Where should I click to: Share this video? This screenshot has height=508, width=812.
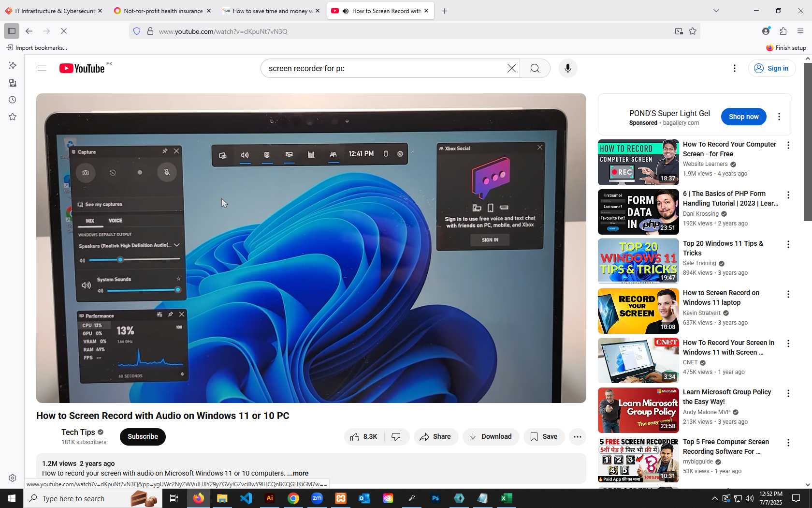tap(435, 437)
